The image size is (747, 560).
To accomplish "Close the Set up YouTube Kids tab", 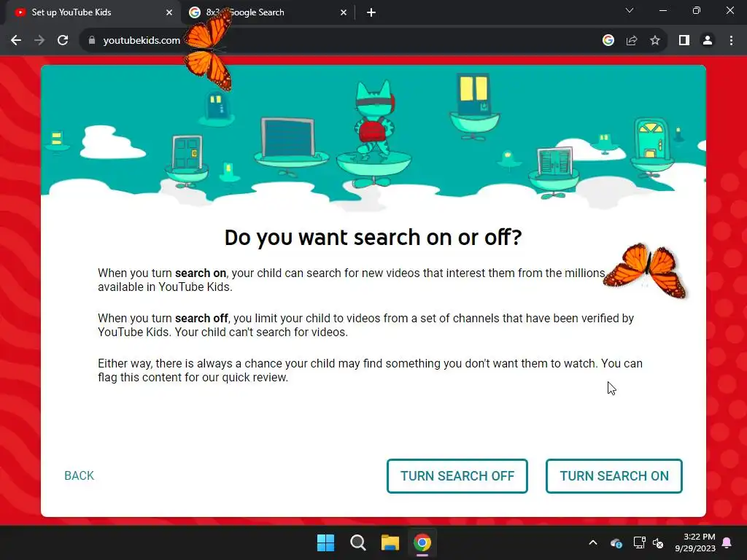I will tap(169, 12).
